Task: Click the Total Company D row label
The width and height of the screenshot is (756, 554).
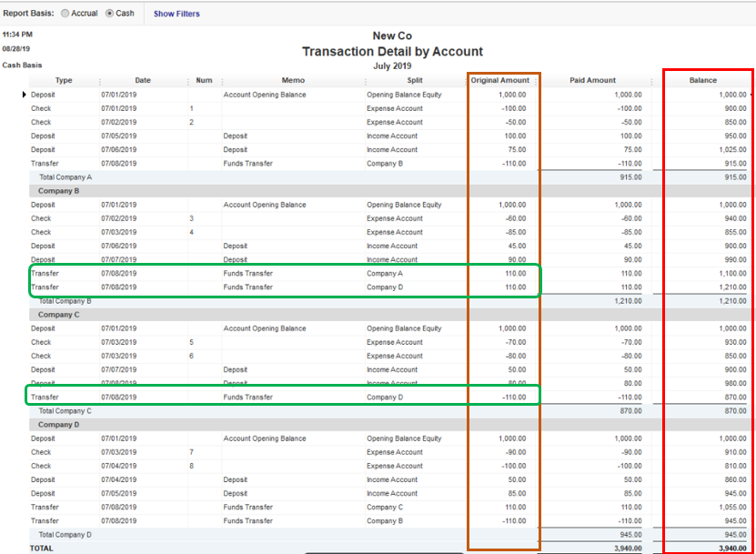Action: (66, 535)
